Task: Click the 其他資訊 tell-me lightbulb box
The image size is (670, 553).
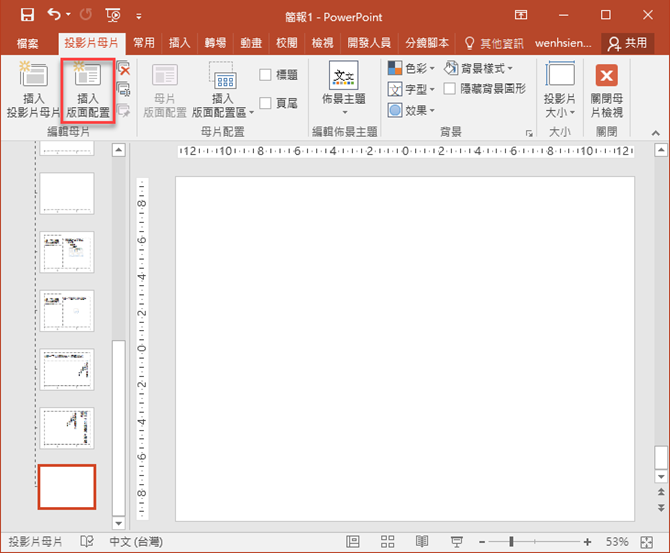Action: tap(494, 43)
